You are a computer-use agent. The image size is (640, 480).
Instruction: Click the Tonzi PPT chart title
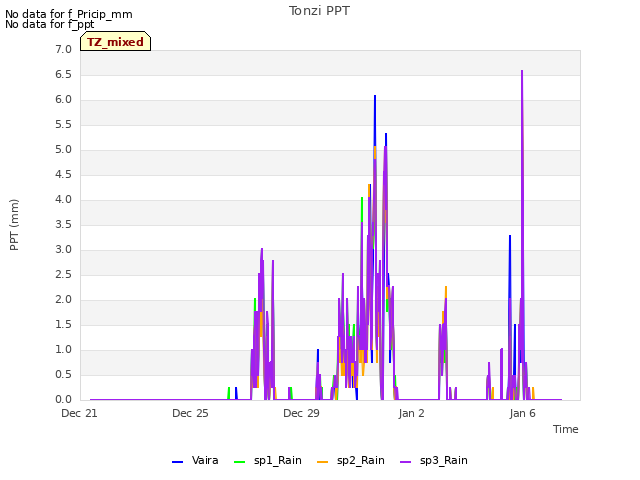click(x=319, y=11)
